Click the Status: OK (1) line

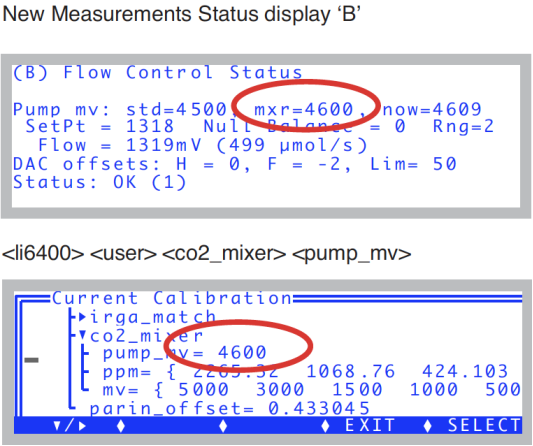click(x=99, y=182)
